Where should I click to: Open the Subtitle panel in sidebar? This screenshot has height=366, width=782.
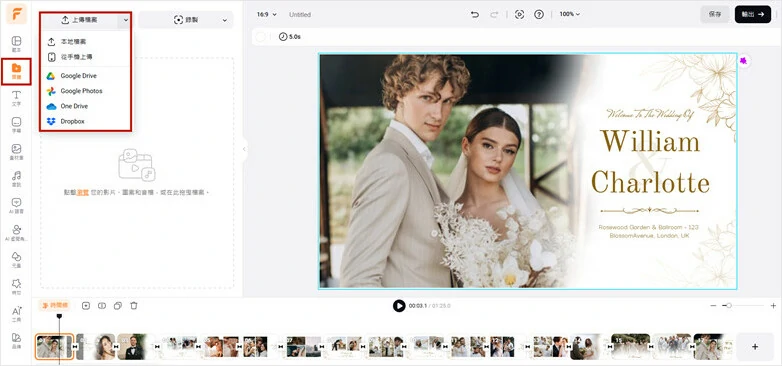click(16, 125)
